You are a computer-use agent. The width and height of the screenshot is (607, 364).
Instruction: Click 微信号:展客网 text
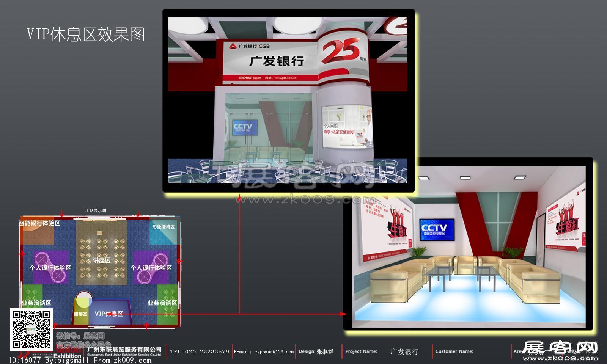tap(80, 336)
